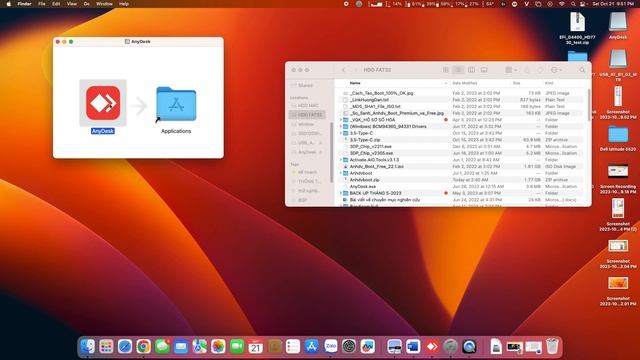This screenshot has width=640, height=360.
Task: Open Mail from the Dock
Action: (x=181, y=347)
